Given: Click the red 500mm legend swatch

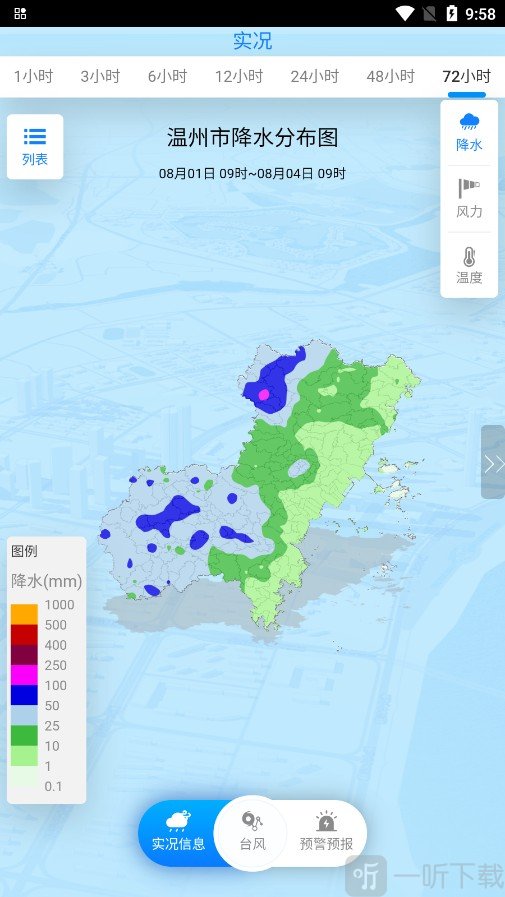Looking at the screenshot, I should coord(24,634).
